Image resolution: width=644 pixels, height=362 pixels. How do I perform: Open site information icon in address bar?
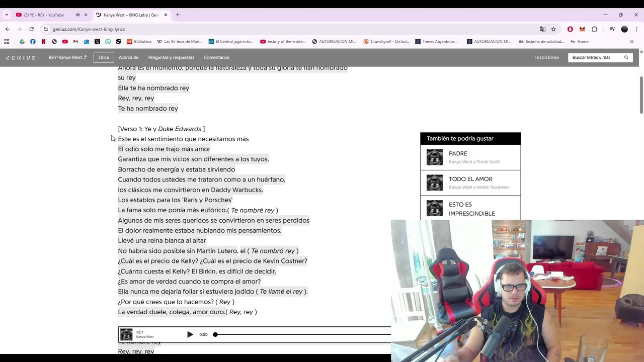point(46,29)
